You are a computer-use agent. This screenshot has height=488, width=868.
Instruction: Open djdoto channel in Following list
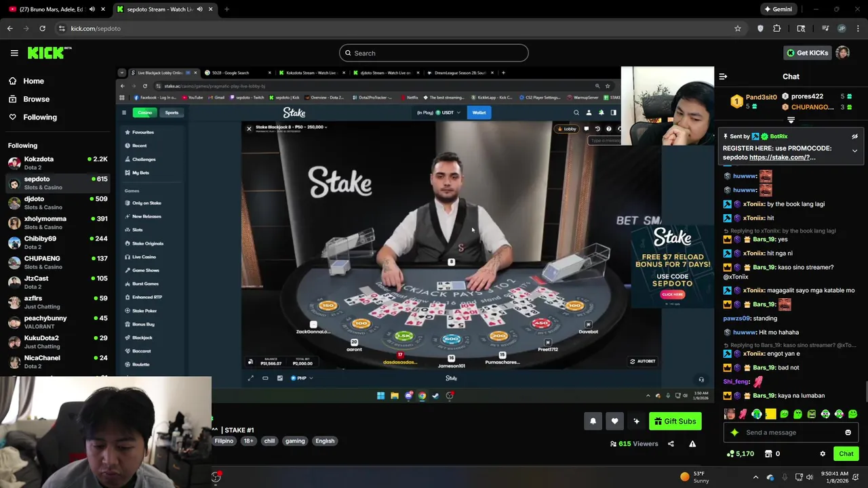tap(58, 203)
